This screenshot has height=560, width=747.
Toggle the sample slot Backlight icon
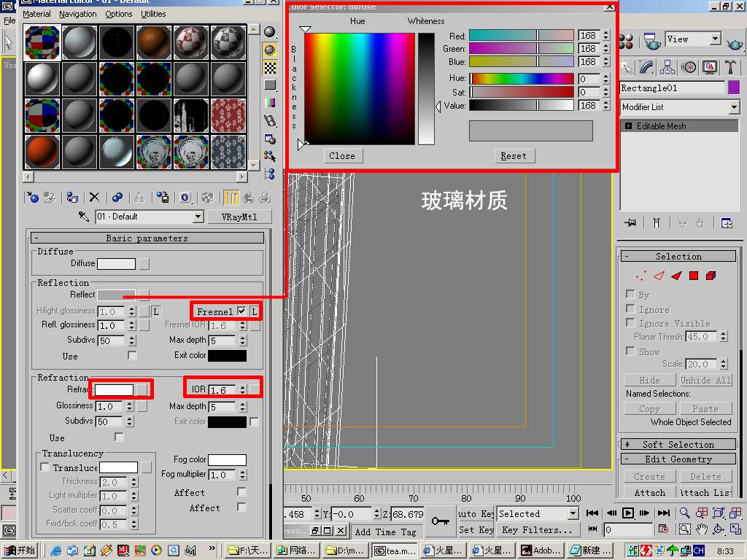[x=270, y=50]
